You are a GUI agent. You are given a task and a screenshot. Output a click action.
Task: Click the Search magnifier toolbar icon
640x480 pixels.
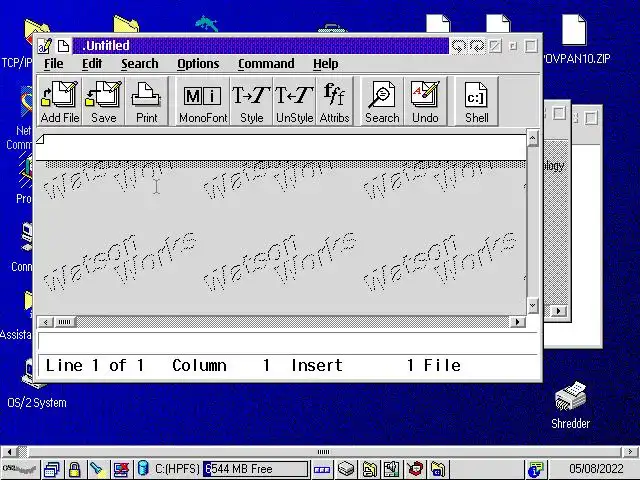(382, 101)
